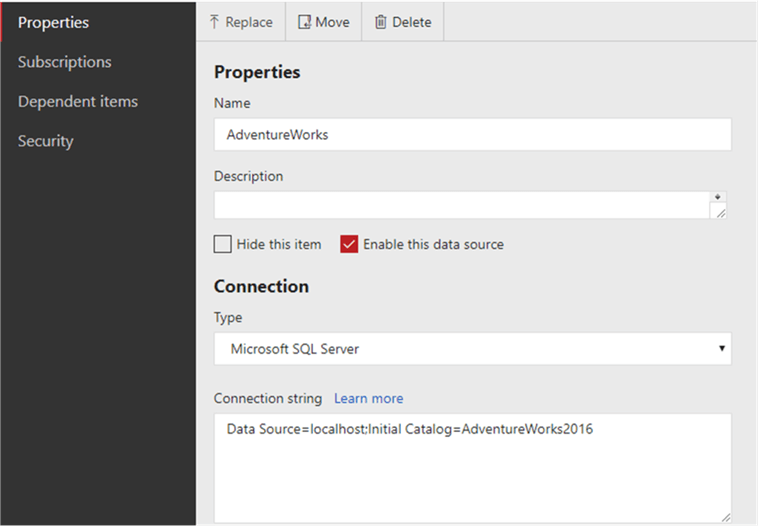Follow the Learn more link
The image size is (758, 526).
[x=368, y=398]
